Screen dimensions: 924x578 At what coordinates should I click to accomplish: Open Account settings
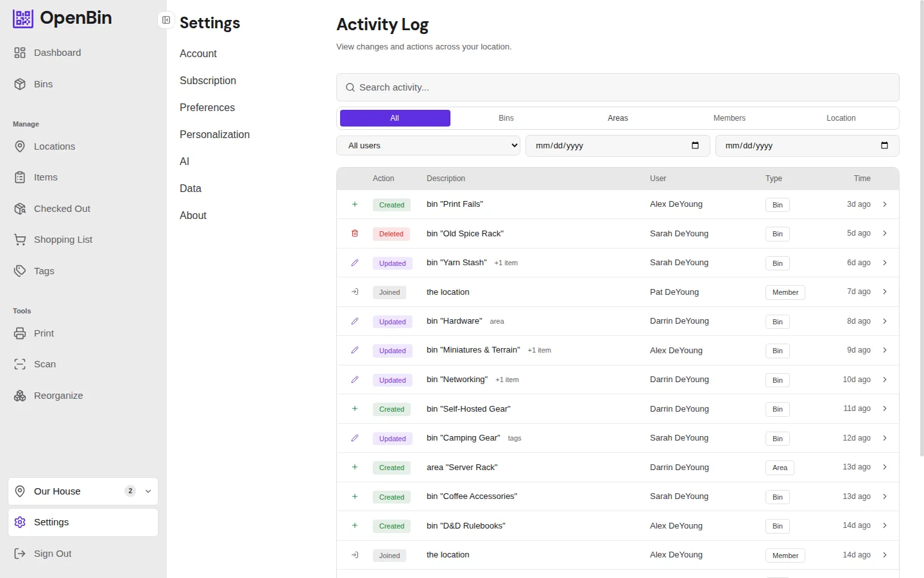click(x=198, y=53)
